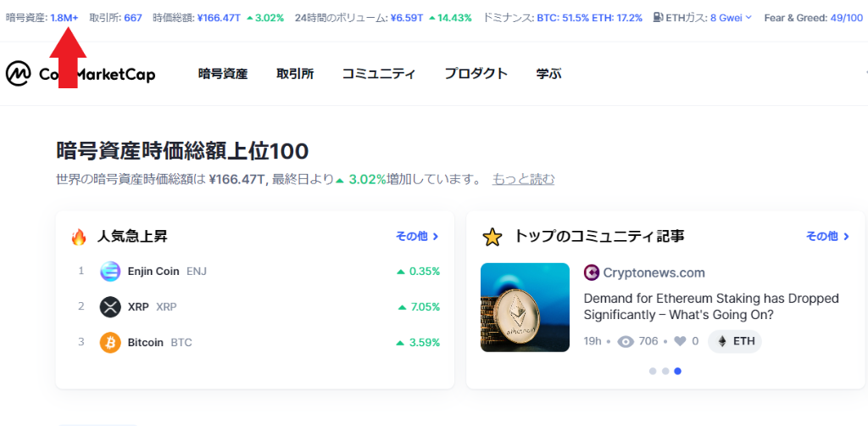Image resolution: width=868 pixels, height=426 pixels.
Task: Click the ETH gas pump icon
Action: click(x=659, y=17)
